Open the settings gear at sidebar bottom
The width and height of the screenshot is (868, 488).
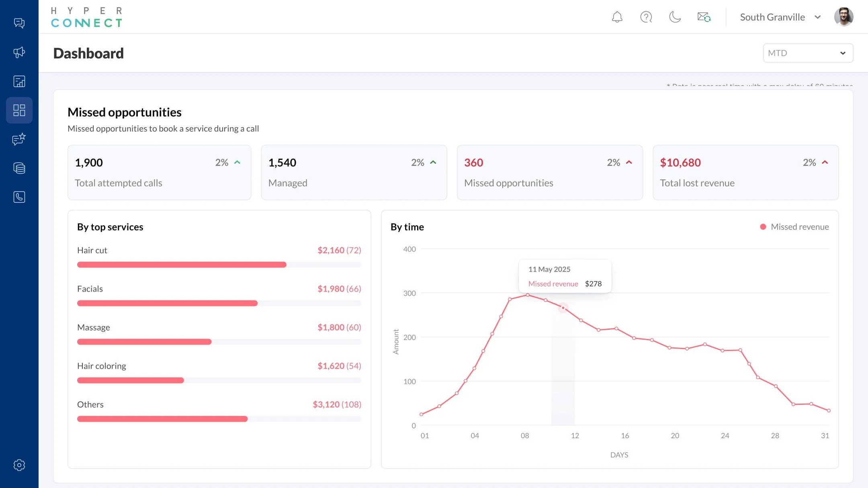(x=19, y=465)
